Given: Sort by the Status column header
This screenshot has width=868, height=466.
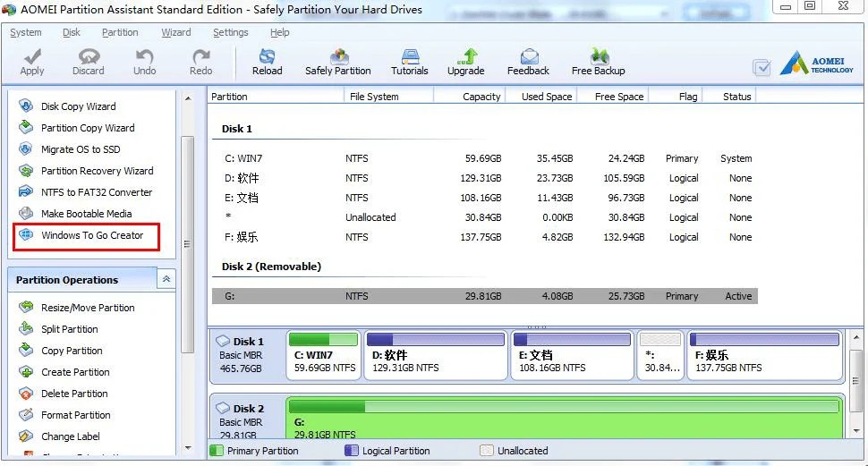Looking at the screenshot, I should pos(730,97).
